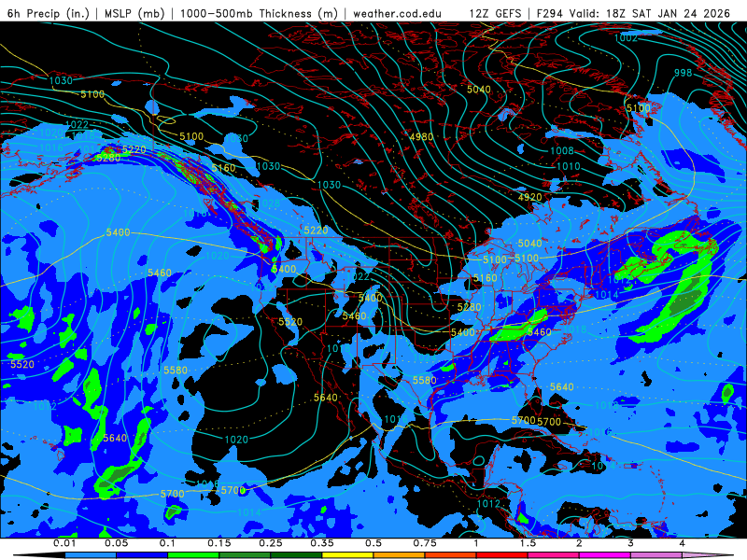The width and height of the screenshot is (747, 560).
Task: Click the yellow 0.35 legend swatch
Action: pyautogui.click(x=347, y=555)
